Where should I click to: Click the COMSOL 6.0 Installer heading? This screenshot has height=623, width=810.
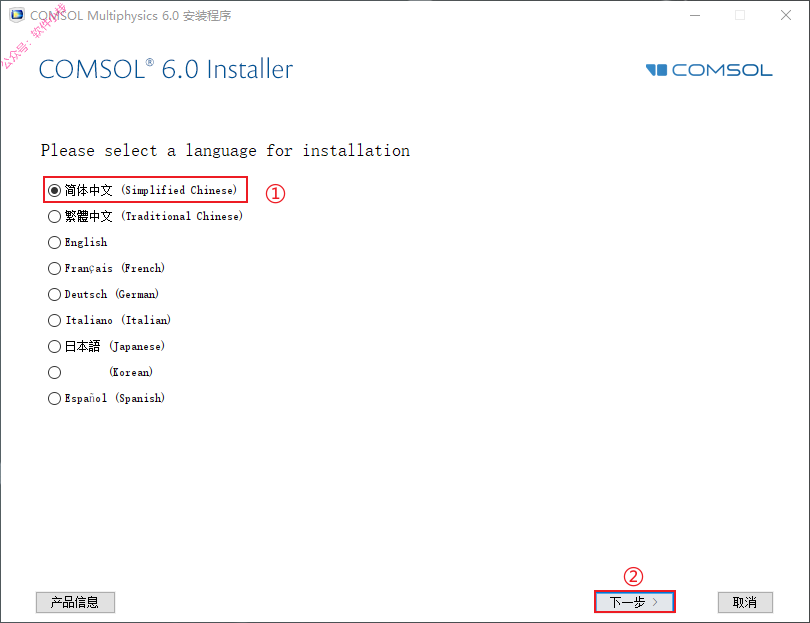click(166, 69)
